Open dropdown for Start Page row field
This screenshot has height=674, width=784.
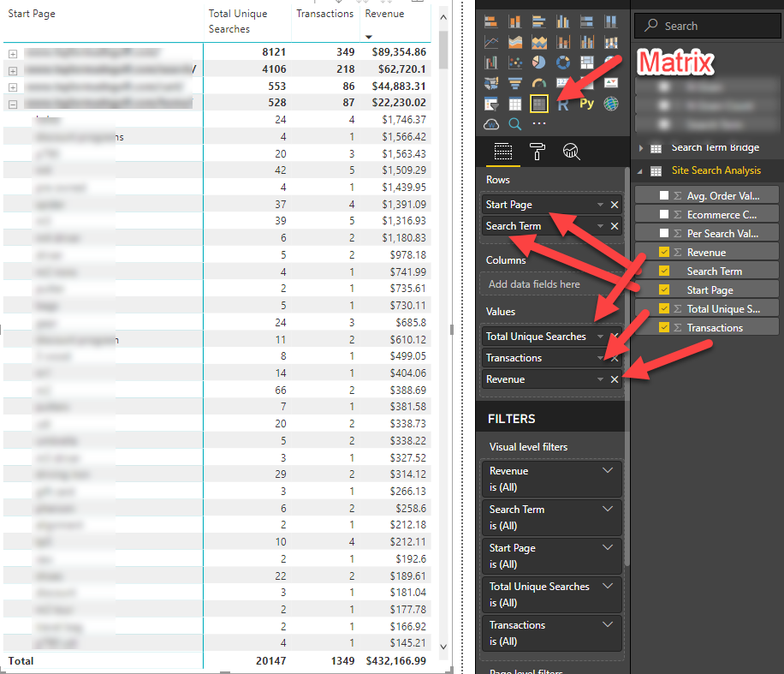600,206
